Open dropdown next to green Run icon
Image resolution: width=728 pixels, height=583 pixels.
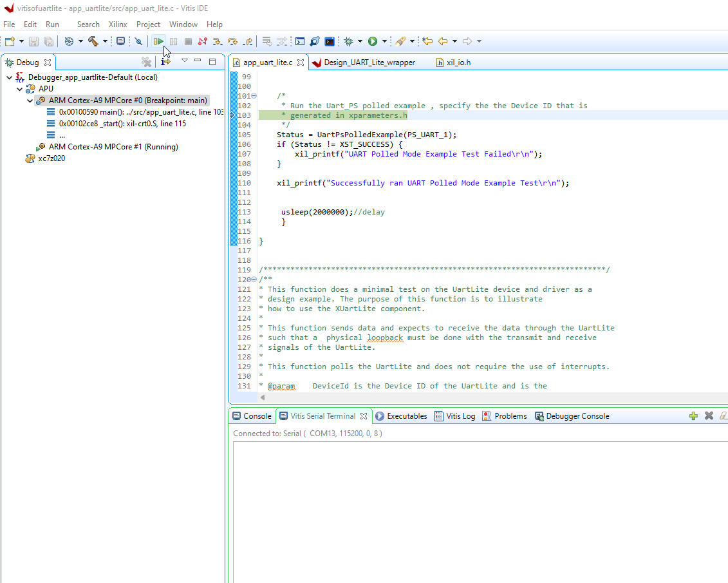pyautogui.click(x=384, y=41)
